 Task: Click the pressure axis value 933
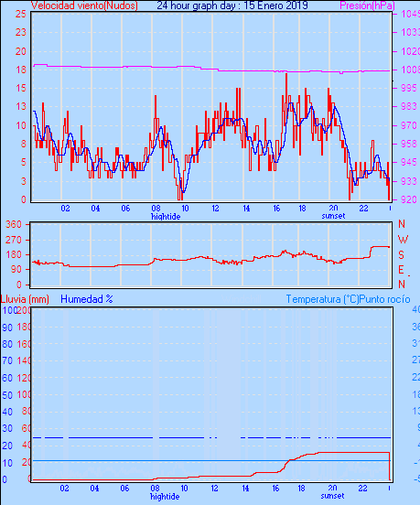click(410, 181)
